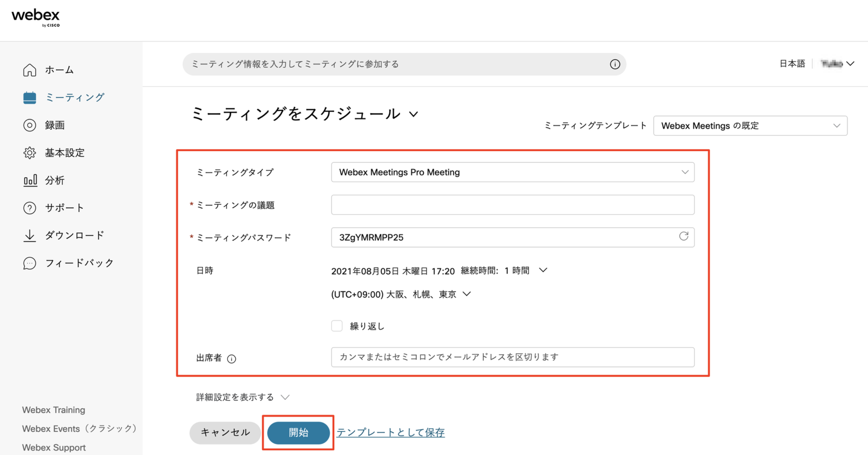This screenshot has height=455, width=868.
Task: Click the calendar icon beside ミーティング
Action: pyautogui.click(x=30, y=98)
